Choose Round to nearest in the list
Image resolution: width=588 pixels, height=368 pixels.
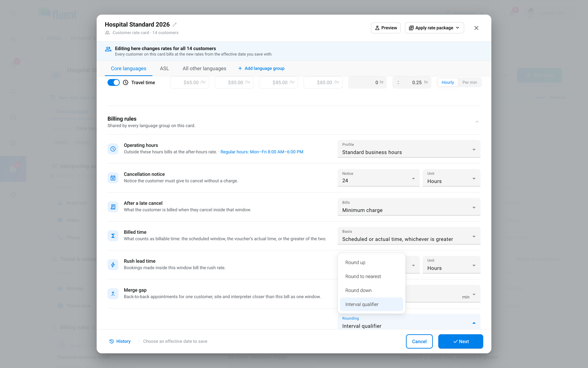[x=372, y=276]
